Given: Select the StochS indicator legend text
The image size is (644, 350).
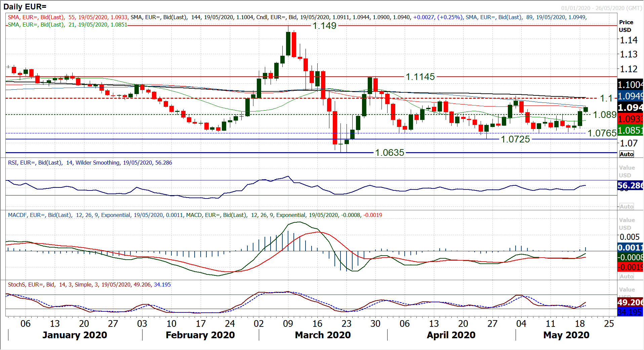Looking at the screenshot, I should click(89, 285).
